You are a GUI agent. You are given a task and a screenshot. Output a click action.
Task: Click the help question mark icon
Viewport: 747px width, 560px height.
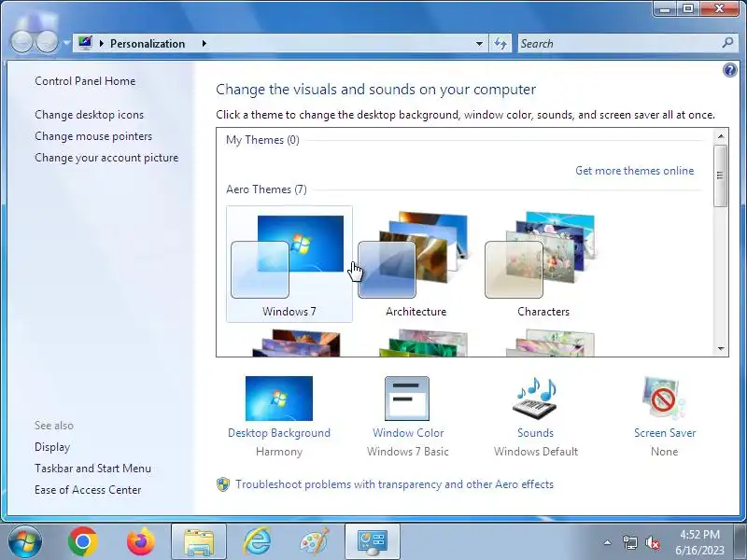729,70
